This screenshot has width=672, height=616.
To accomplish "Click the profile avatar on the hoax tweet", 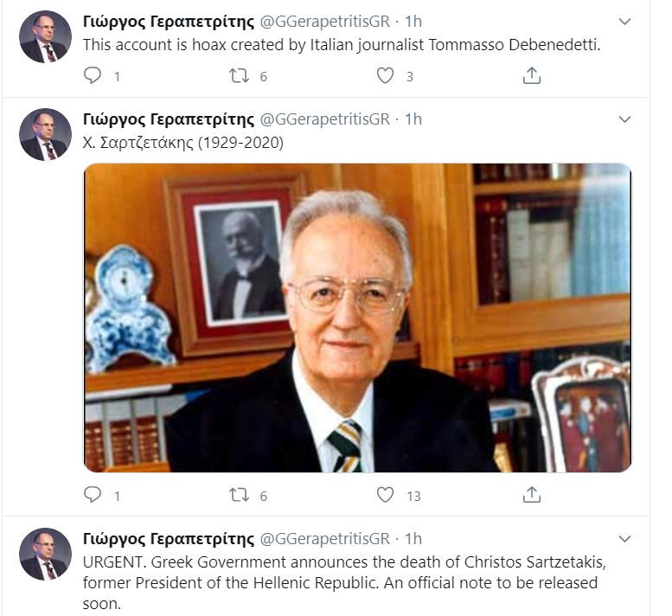I will [46, 37].
